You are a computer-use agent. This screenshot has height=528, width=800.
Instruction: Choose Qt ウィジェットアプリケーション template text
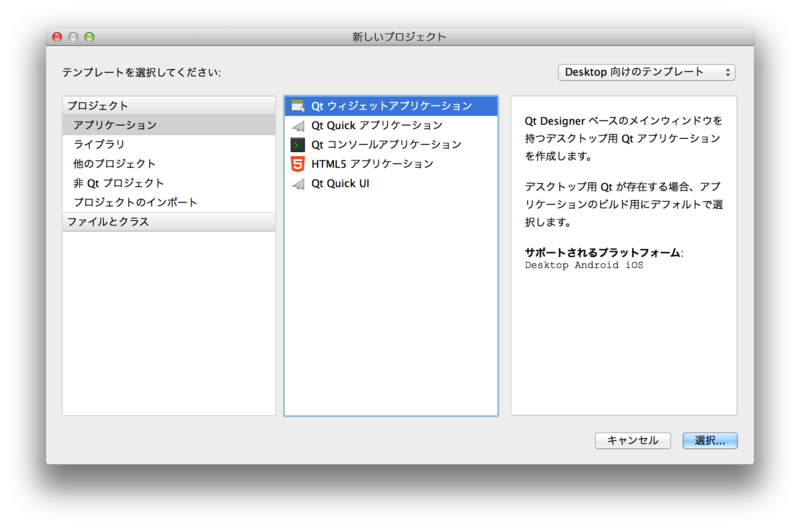(x=392, y=106)
